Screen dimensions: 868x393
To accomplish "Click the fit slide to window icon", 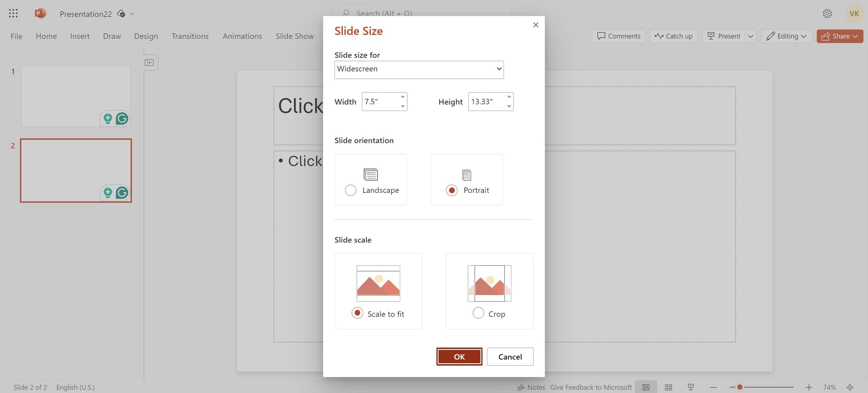I will point(850,387).
